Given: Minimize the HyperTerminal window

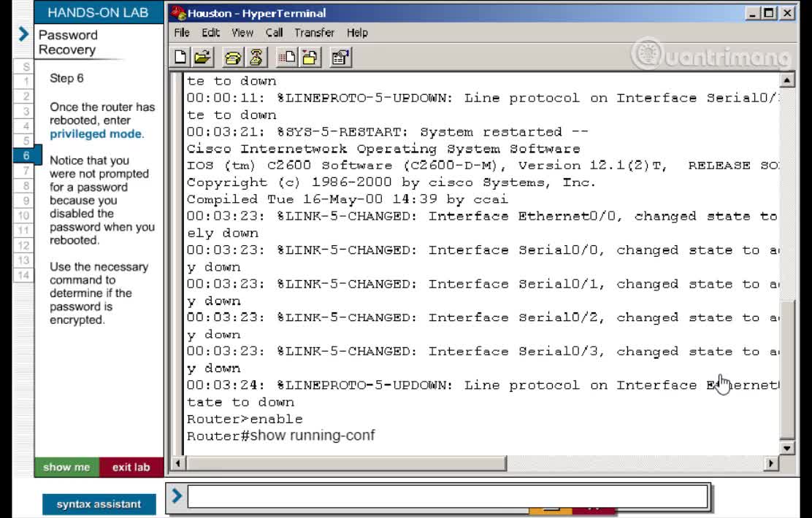Looking at the screenshot, I should (x=752, y=13).
